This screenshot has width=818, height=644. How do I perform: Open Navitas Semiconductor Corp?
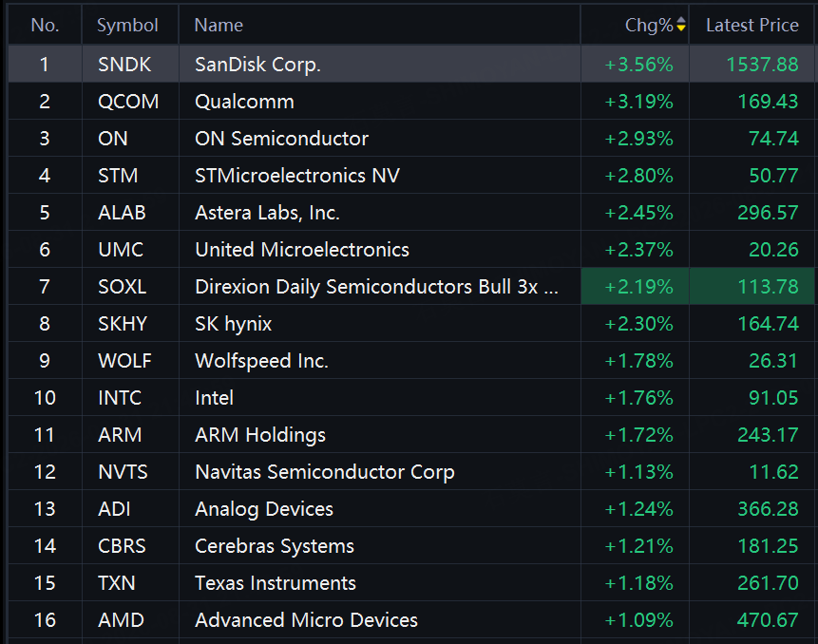point(325,472)
